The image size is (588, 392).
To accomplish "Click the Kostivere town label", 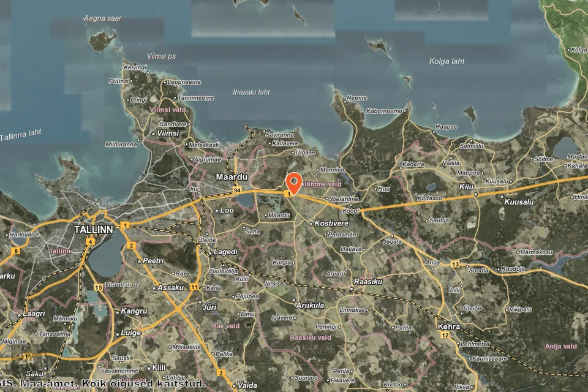I will [x=331, y=223].
